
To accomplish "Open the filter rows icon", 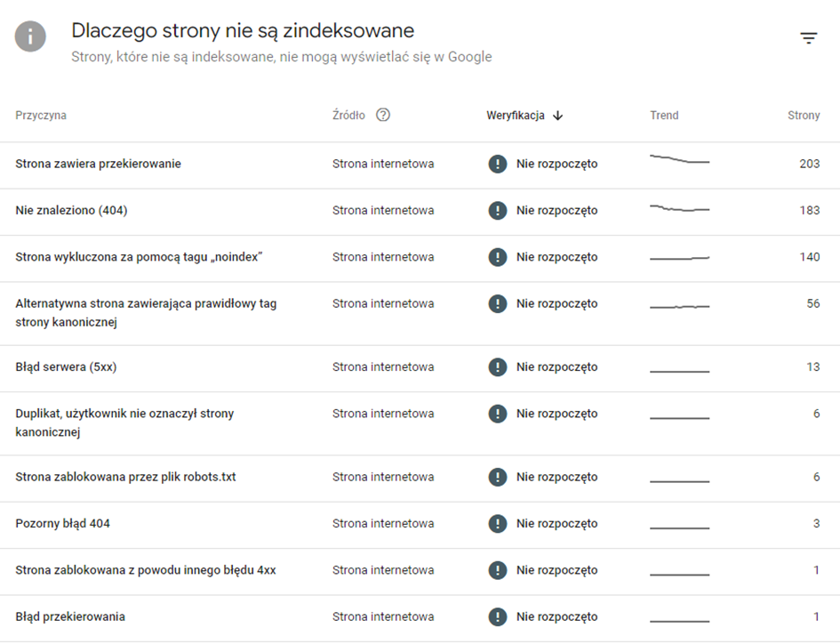I will pos(808,38).
